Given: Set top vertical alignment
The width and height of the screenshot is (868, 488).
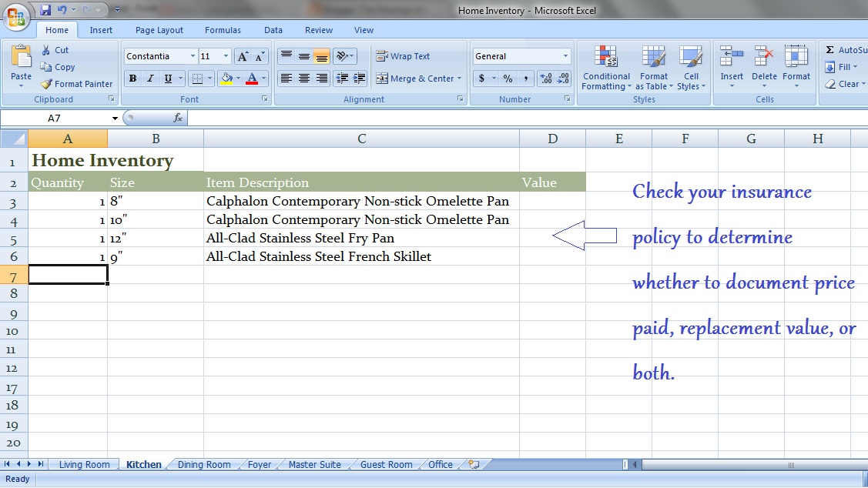Looking at the screenshot, I should [x=287, y=56].
